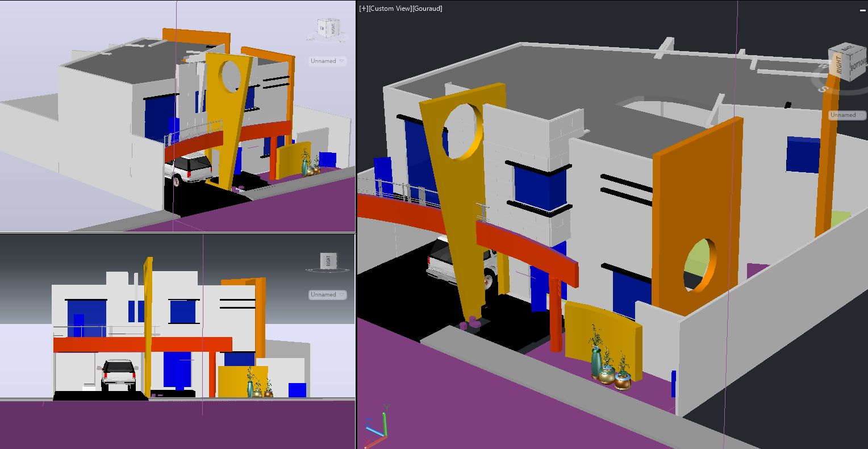Click the RIGHT face of the ViewCube in the large dark viewport
868x449 pixels.
point(838,65)
